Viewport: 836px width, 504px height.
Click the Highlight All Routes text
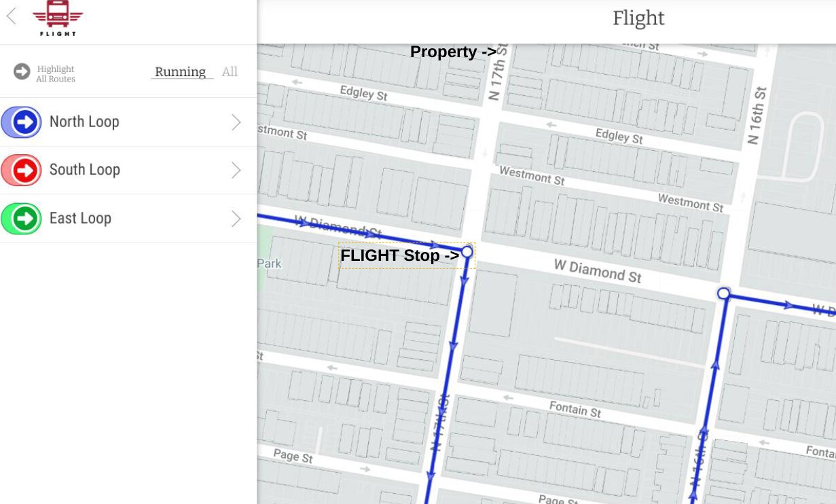click(x=56, y=74)
